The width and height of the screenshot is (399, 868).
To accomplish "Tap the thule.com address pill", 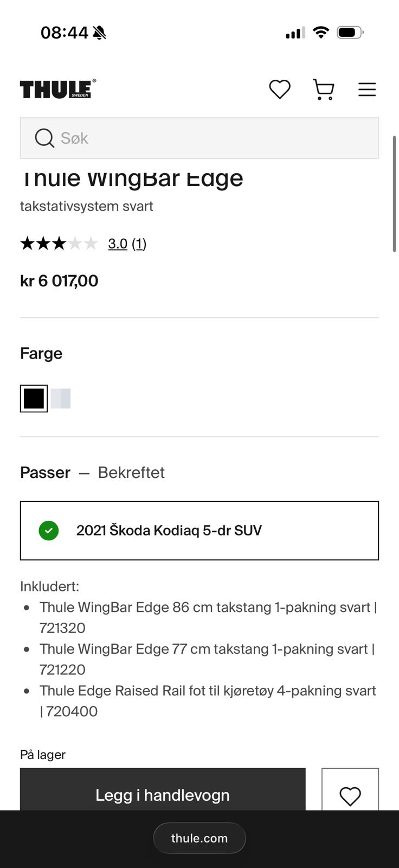I will pos(200,838).
